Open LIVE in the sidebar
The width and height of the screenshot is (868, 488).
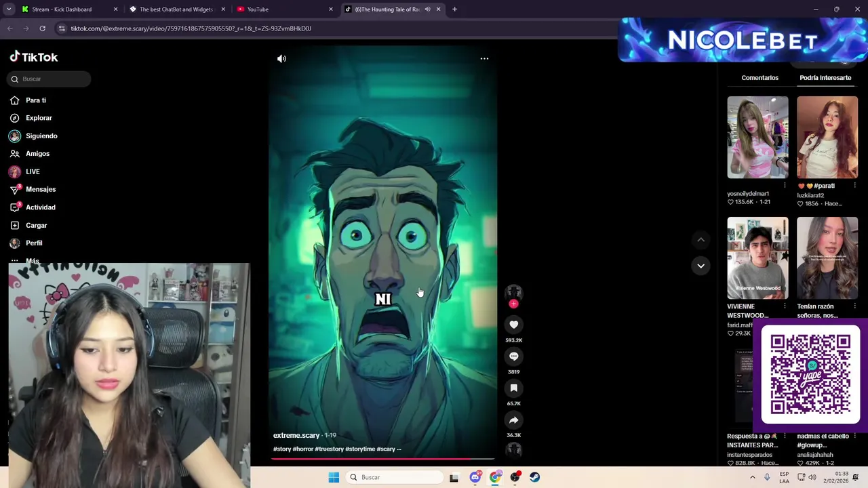[33, 171]
